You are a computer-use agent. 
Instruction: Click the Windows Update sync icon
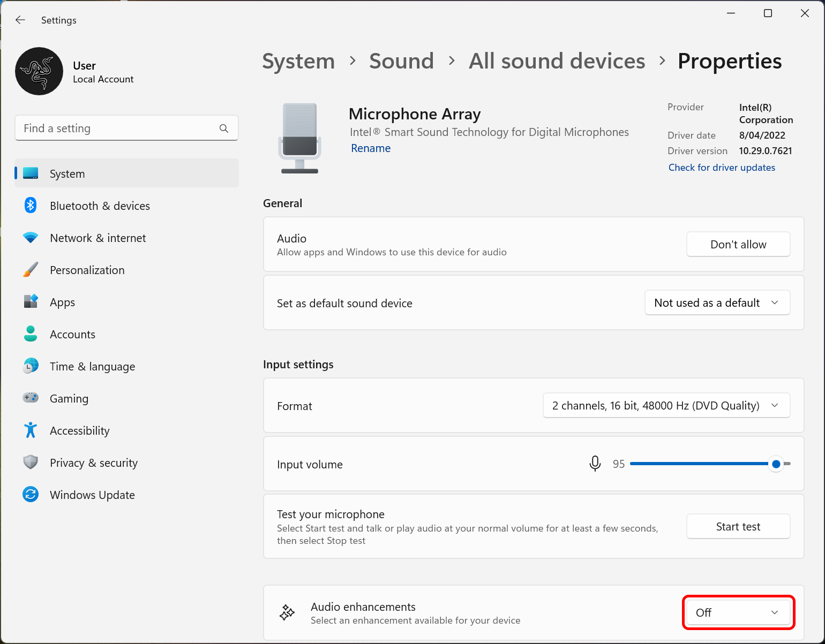(31, 495)
